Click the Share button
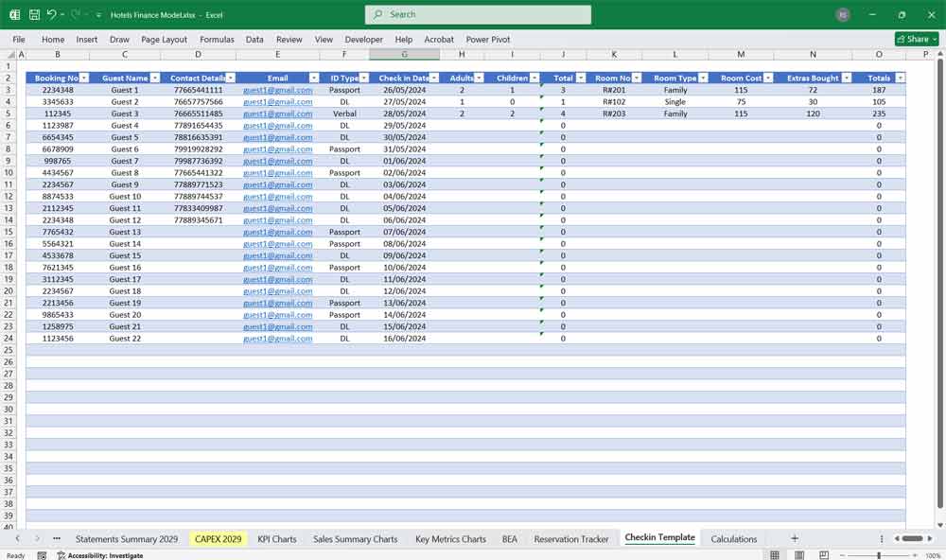 click(917, 39)
